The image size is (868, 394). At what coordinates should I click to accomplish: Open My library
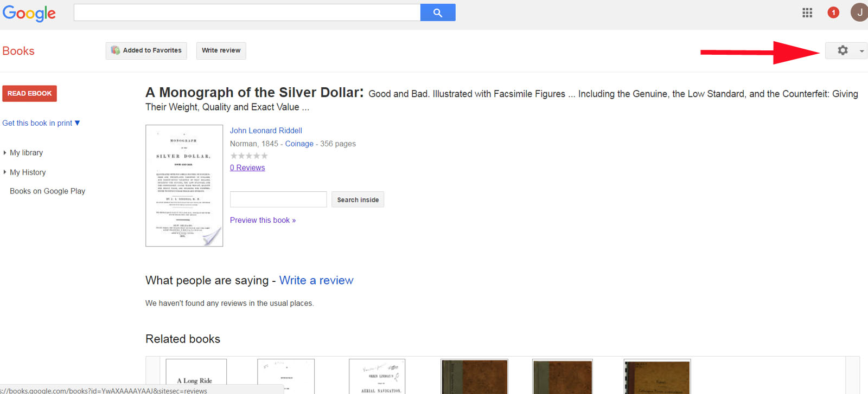[x=26, y=153]
